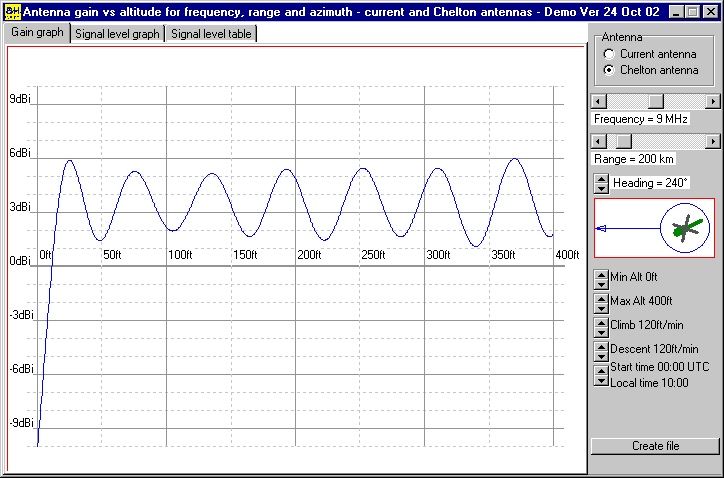
Task: Select the Current antenna radio button
Action: pyautogui.click(x=609, y=54)
